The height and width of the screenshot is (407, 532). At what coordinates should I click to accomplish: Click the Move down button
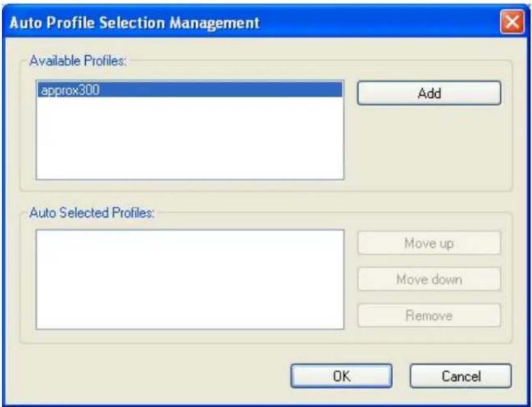click(x=429, y=279)
